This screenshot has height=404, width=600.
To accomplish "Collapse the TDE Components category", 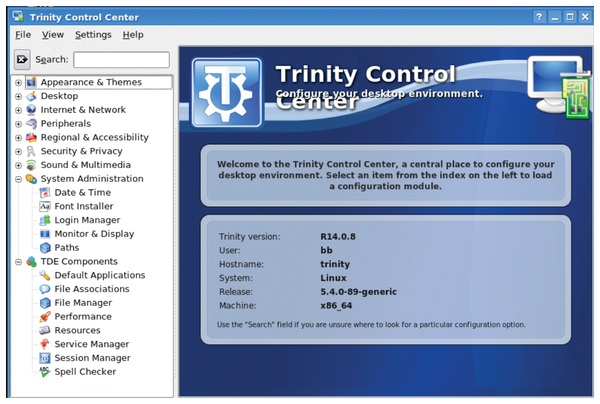I will coord(18,262).
